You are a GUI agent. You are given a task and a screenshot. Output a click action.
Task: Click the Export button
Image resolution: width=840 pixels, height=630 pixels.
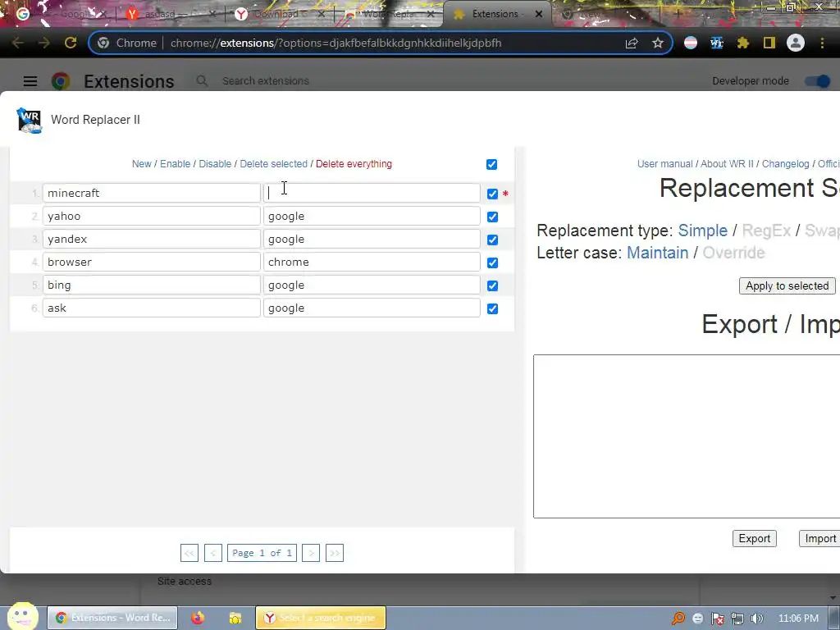pos(755,538)
